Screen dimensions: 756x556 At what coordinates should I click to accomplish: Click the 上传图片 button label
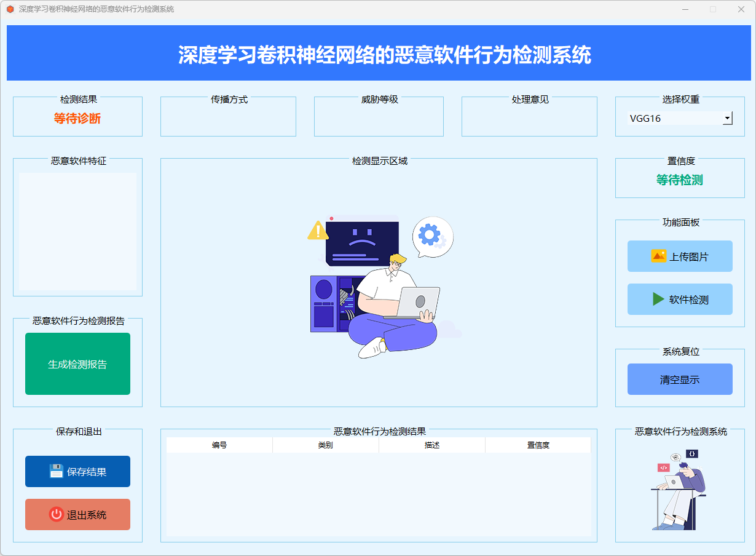pyautogui.click(x=688, y=257)
